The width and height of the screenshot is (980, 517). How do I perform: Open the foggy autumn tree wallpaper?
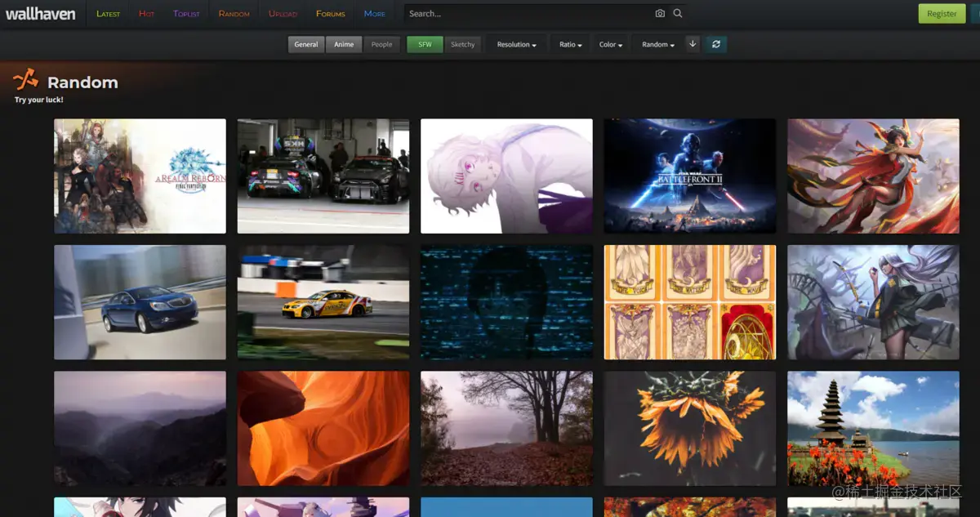tap(506, 429)
